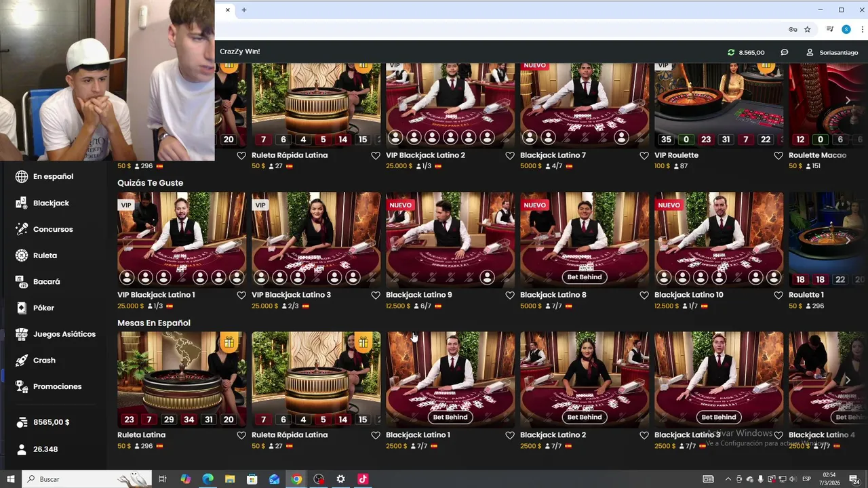Screen dimensions: 868x488
Task: Open the Roulette Macao table thumbnail
Action: [x=828, y=105]
